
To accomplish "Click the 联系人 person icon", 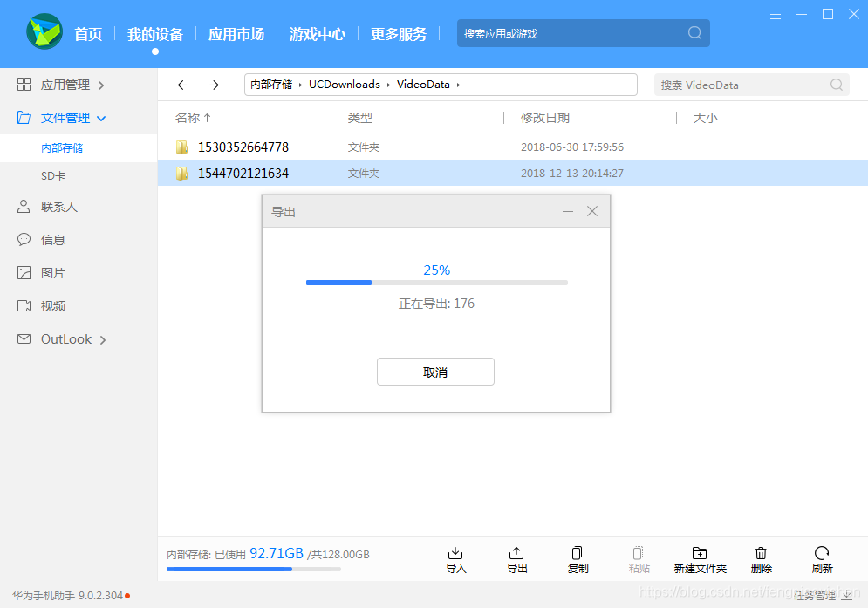I will coord(24,207).
